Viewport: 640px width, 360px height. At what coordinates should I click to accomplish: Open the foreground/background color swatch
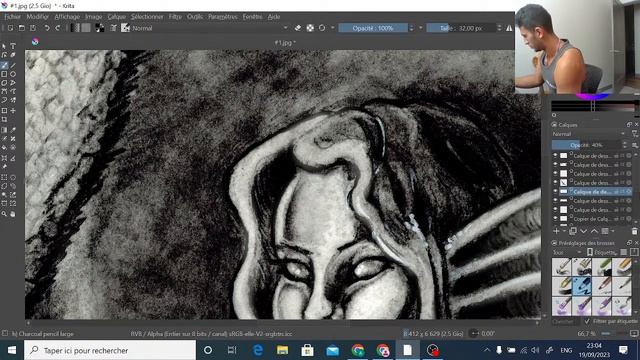point(99,28)
